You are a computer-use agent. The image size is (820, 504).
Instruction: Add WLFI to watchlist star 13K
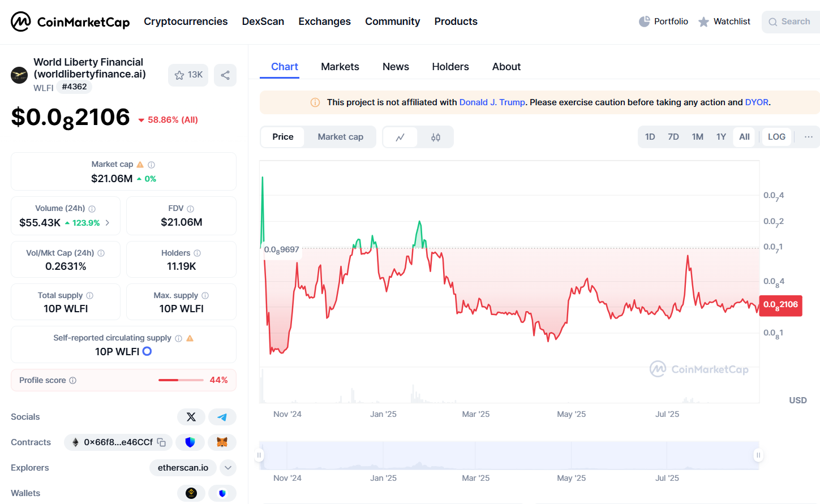click(188, 75)
